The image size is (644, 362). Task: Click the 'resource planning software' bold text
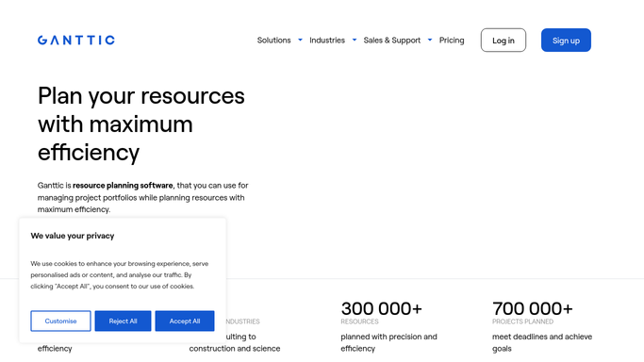pos(123,186)
